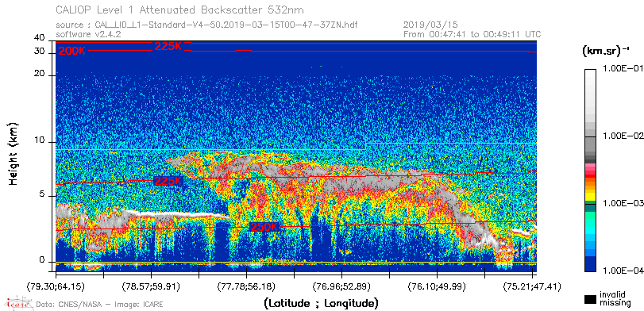This screenshot has height=311, width=644.
Task: Click the (79.30;64.15) axis tick label
Action: 56,286
